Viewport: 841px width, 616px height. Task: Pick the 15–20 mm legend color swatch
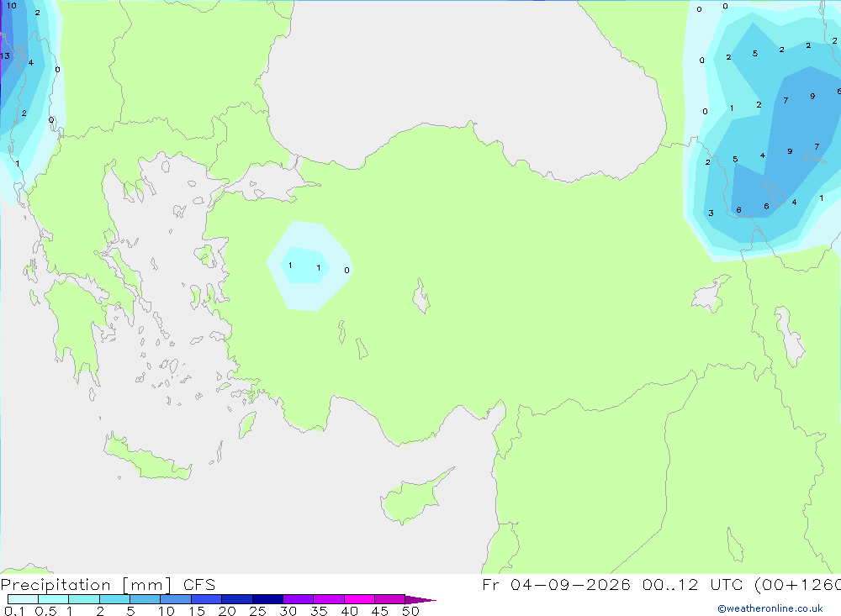pyautogui.click(x=206, y=599)
